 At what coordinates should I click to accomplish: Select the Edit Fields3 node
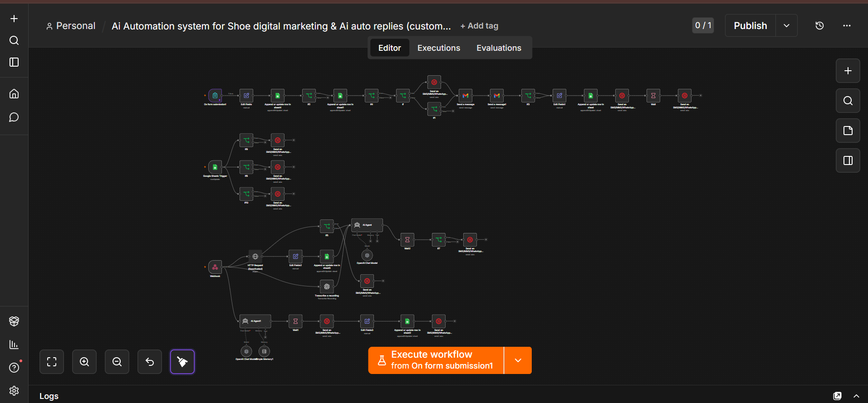coord(367,321)
